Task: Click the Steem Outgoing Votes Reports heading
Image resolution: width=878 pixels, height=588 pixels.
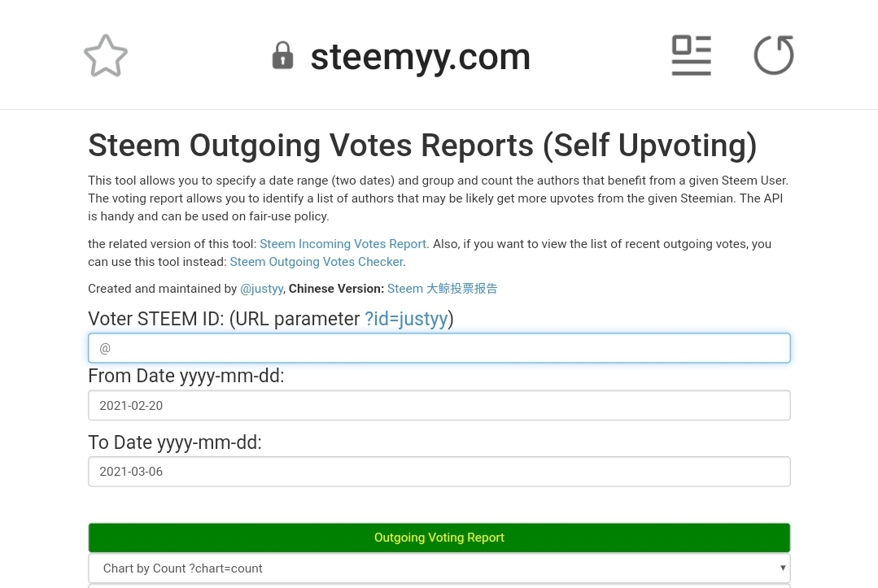Action: 422,146
